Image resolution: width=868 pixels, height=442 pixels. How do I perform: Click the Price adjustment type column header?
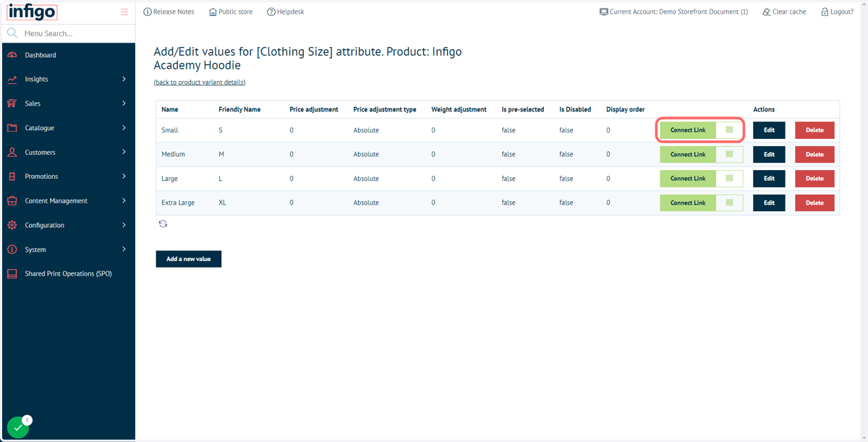pos(385,110)
